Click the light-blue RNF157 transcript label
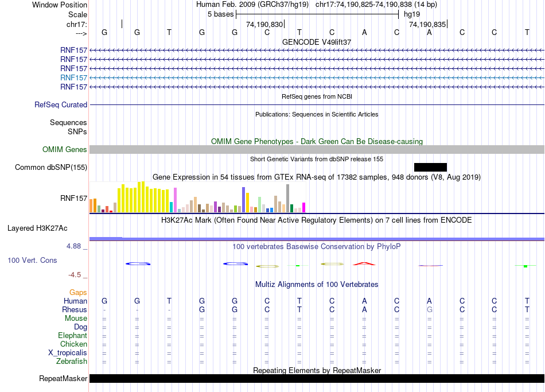545x392 pixels. (x=73, y=77)
